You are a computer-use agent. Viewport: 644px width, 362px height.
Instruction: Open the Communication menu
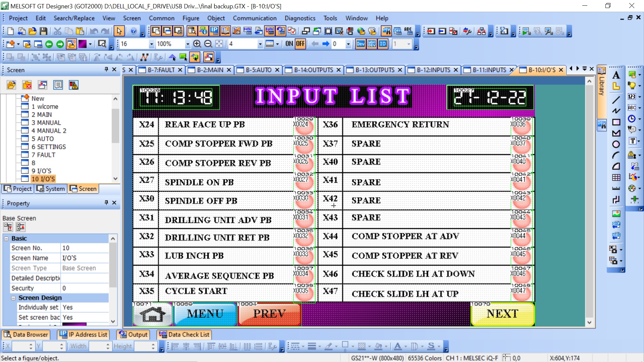point(255,18)
